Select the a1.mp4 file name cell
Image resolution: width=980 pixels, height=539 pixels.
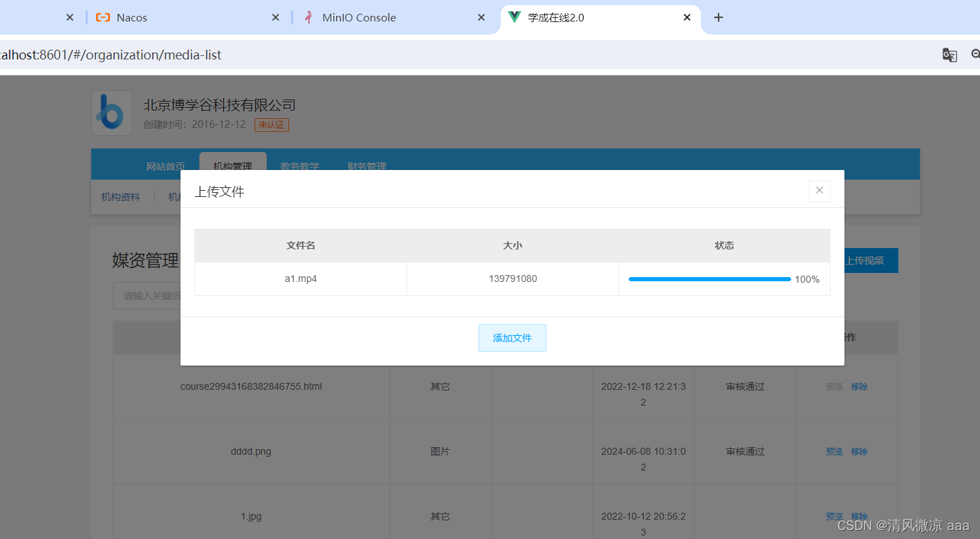tap(301, 278)
